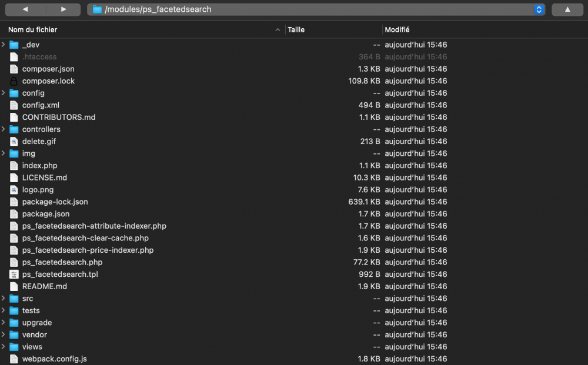The image size is (588, 365).
Task: Expand the controllers folder
Action: pos(4,129)
